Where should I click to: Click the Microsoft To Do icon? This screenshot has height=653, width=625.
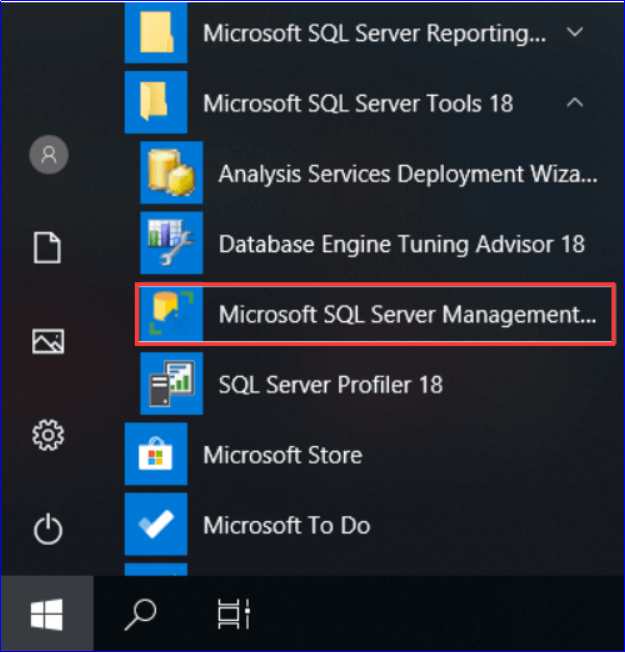coord(155,524)
